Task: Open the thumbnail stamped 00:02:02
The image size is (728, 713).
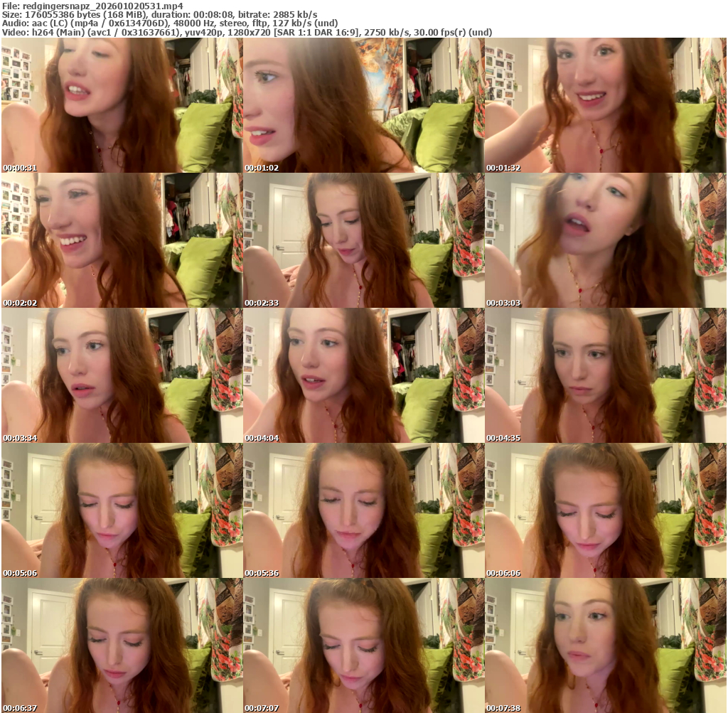Action: point(122,240)
